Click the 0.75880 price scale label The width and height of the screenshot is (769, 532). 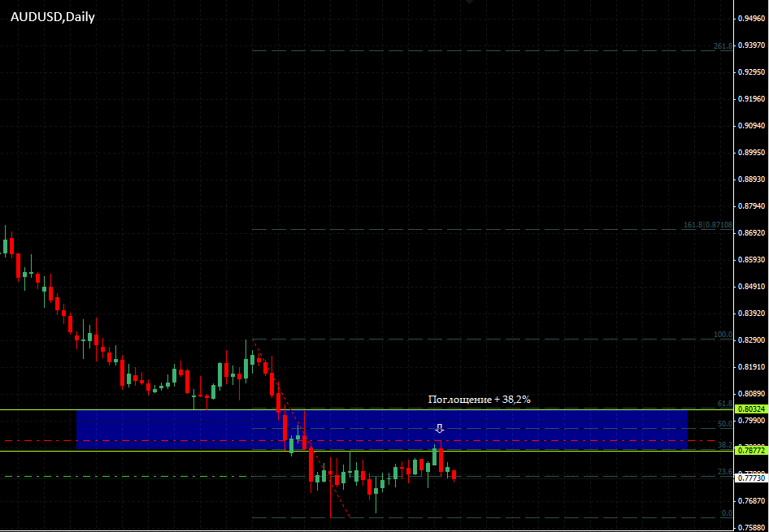tap(751, 528)
